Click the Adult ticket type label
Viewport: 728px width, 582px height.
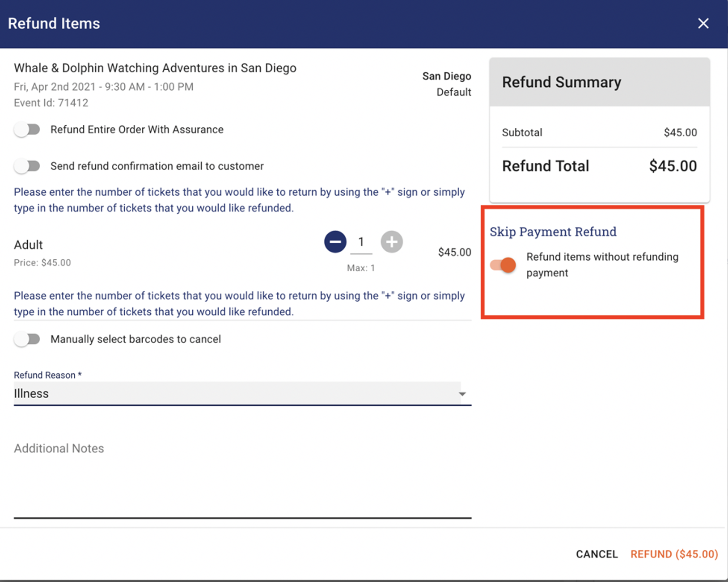click(x=28, y=245)
